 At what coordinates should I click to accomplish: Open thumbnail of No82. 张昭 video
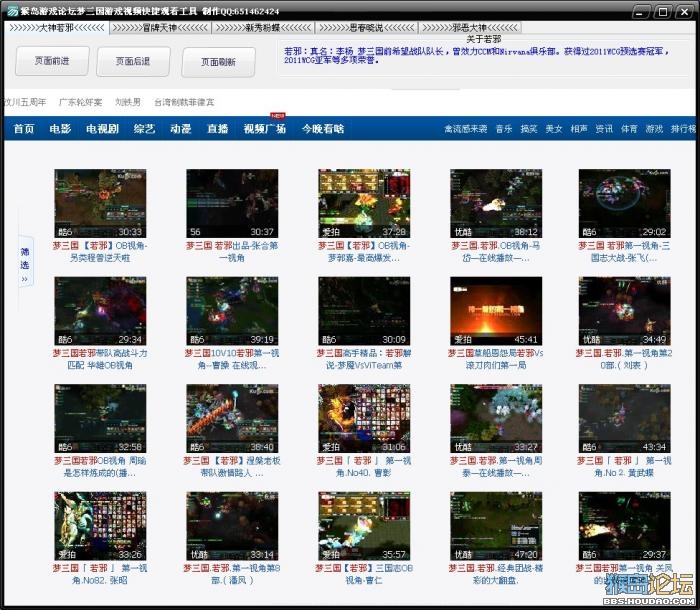click(x=100, y=526)
